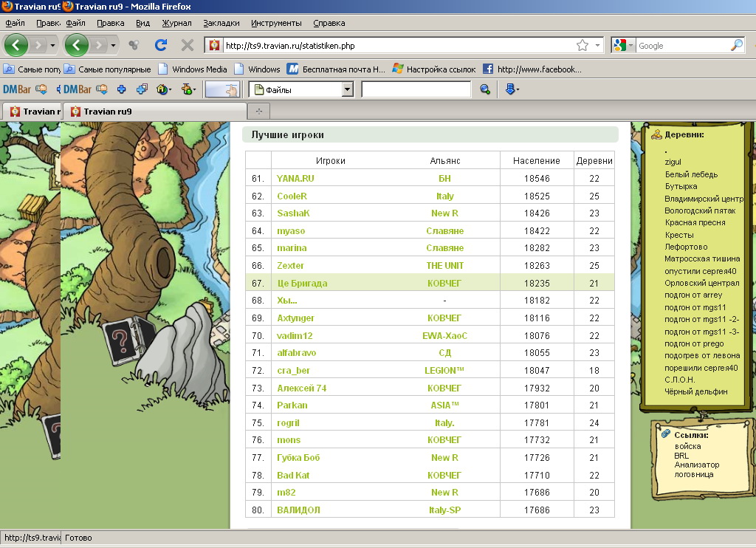
Task: Select the village С.Л.О.Н.
Action: click(x=680, y=380)
